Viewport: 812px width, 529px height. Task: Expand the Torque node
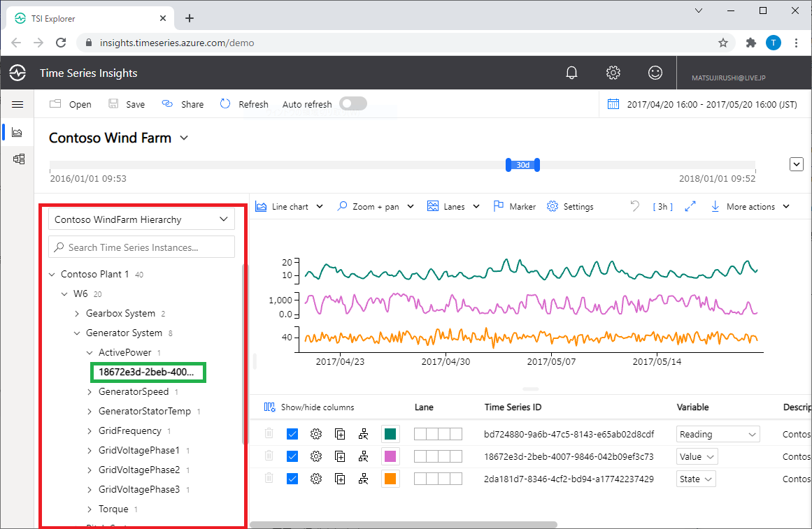tap(90, 509)
